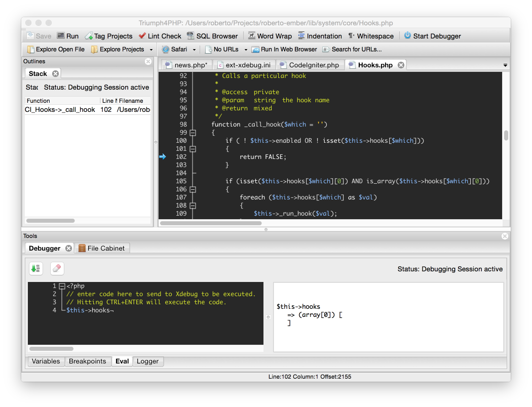Collapse code fold at line 108

click(x=193, y=206)
